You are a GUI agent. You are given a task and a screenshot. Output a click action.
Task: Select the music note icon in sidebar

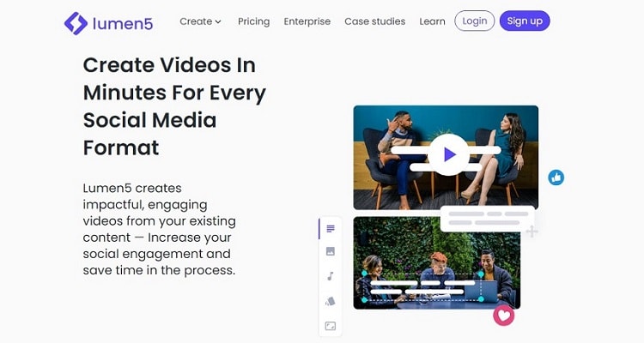tap(331, 276)
